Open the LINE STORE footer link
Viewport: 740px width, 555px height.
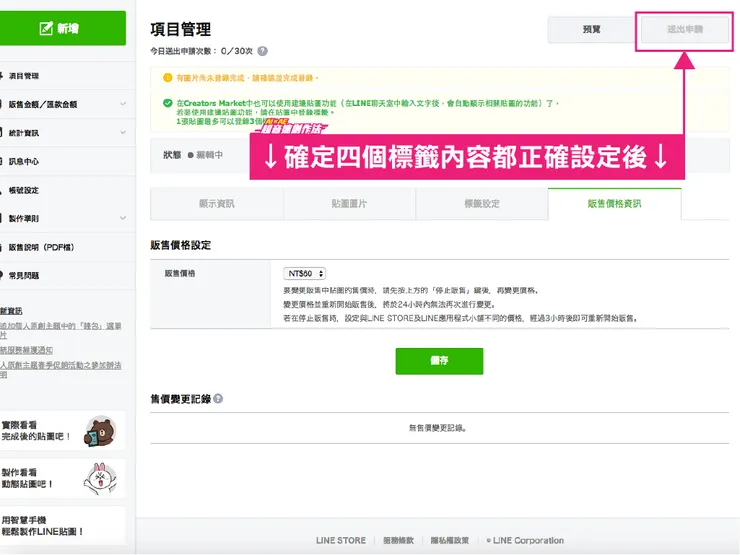click(x=341, y=540)
